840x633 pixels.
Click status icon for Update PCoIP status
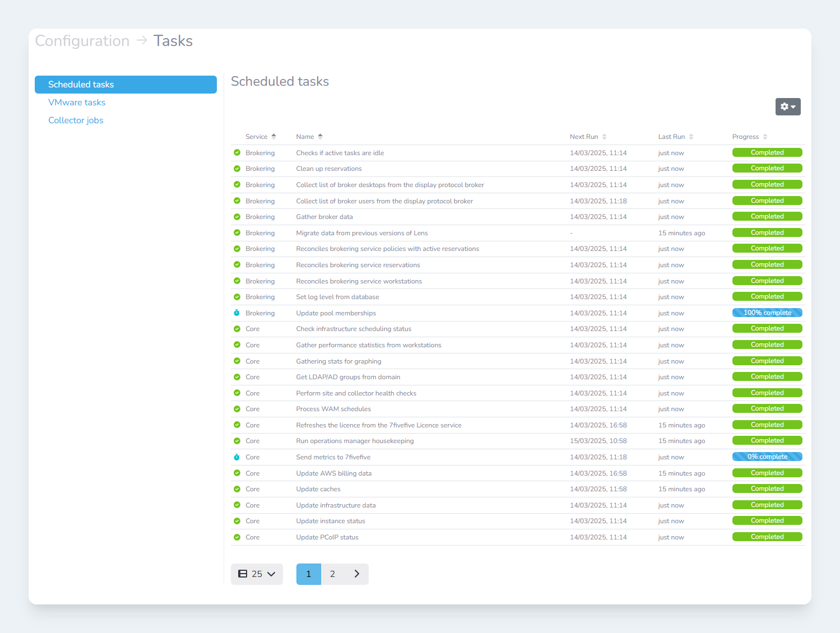[237, 537]
